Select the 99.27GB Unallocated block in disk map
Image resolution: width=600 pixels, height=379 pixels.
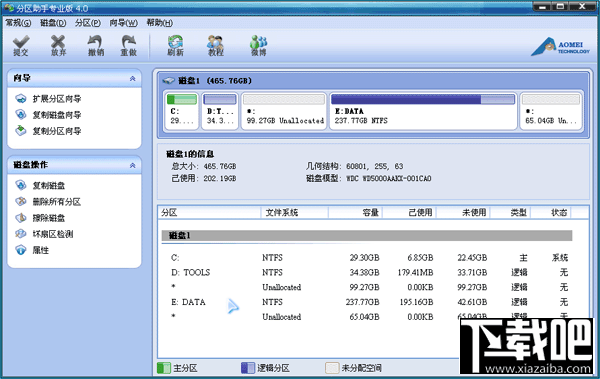[284, 111]
